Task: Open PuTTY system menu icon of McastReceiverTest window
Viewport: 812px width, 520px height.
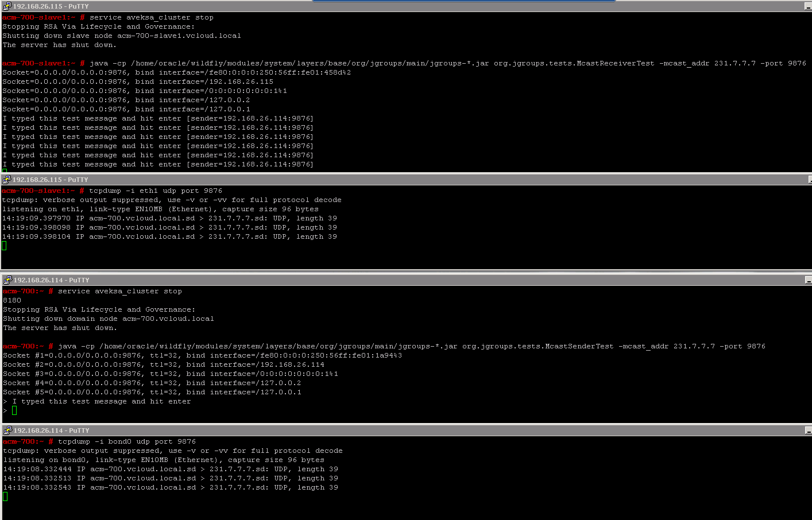Action: pos(6,6)
